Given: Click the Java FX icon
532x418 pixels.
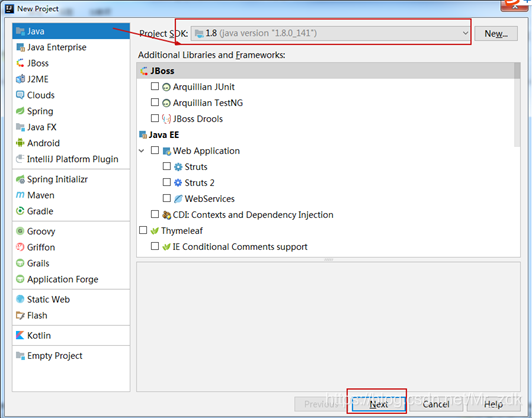Looking at the screenshot, I should click(x=20, y=127).
